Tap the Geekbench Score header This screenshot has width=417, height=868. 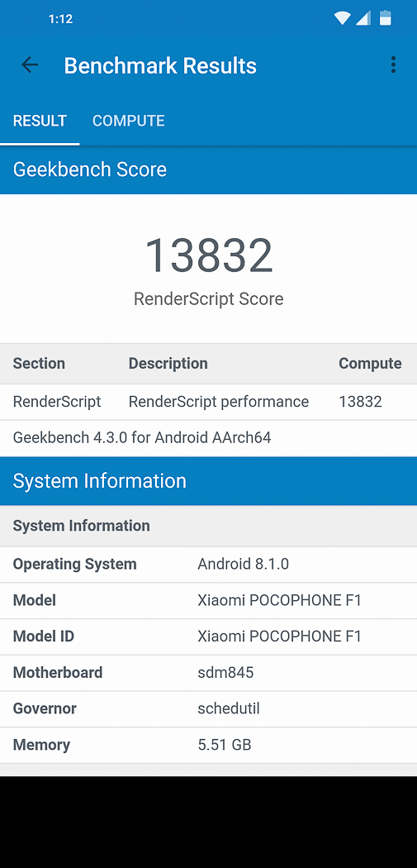[208, 169]
